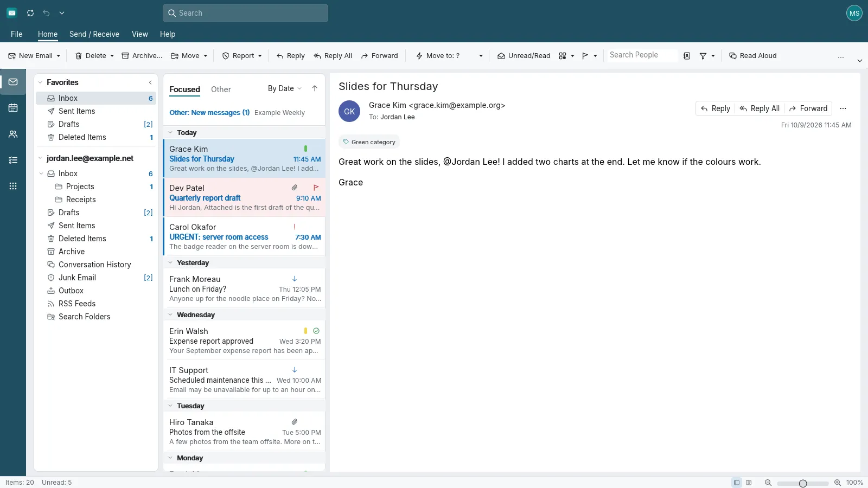Open the Move to quick steps dropdown
This screenshot has height=488, width=868.
click(481, 56)
